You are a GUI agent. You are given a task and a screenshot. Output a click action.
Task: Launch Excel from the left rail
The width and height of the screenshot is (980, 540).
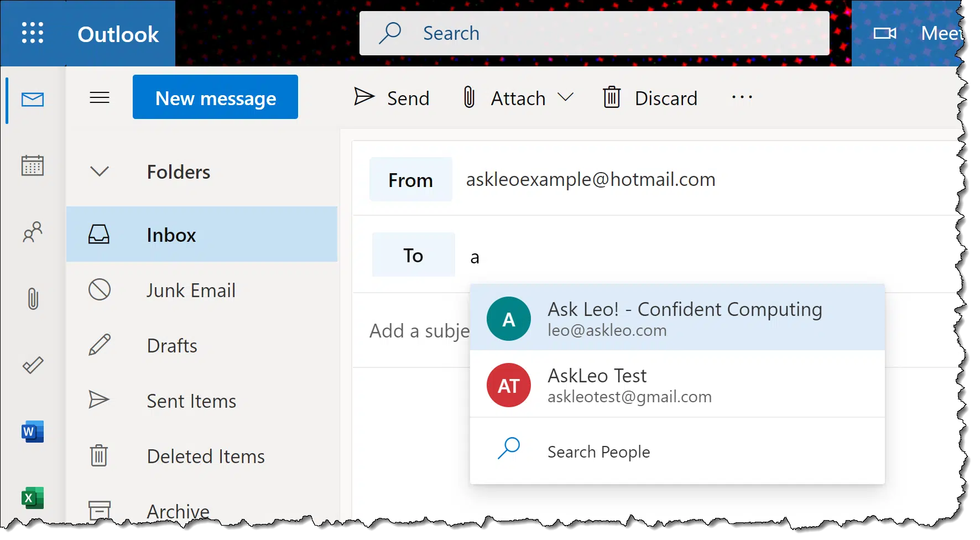(33, 498)
